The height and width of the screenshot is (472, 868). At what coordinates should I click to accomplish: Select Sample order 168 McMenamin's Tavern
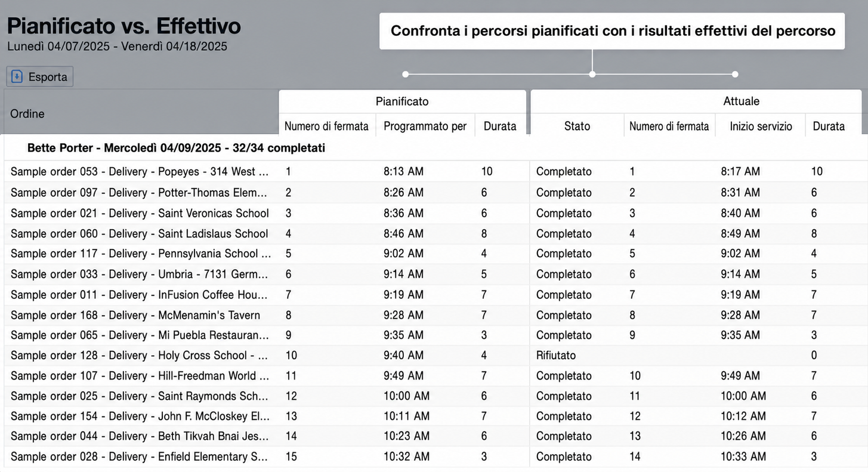[135, 315]
